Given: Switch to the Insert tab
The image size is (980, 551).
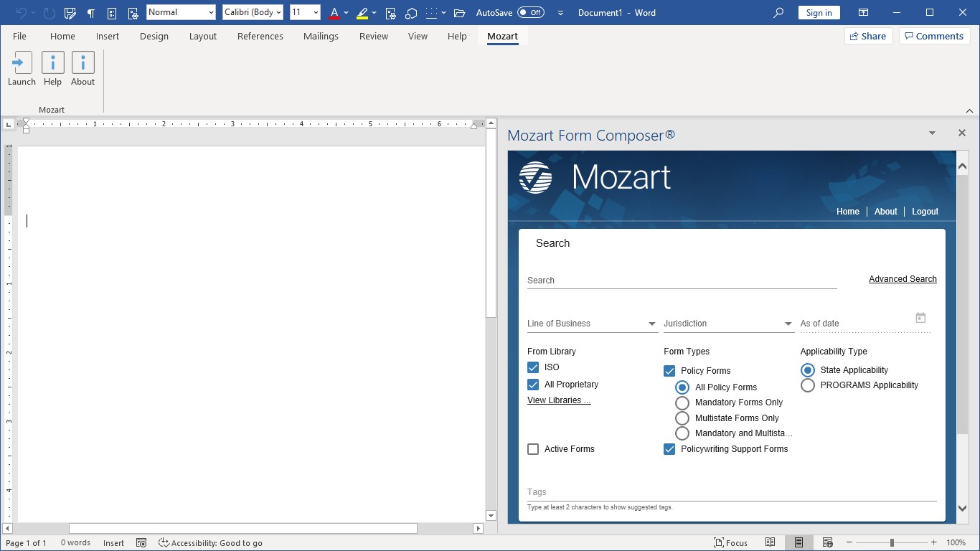Looking at the screenshot, I should (x=108, y=37).
